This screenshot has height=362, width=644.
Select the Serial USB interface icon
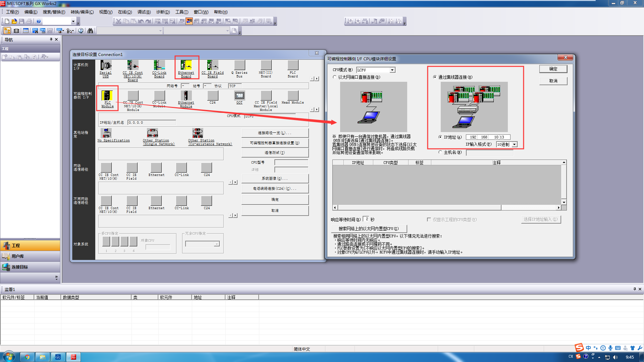pyautogui.click(x=106, y=65)
